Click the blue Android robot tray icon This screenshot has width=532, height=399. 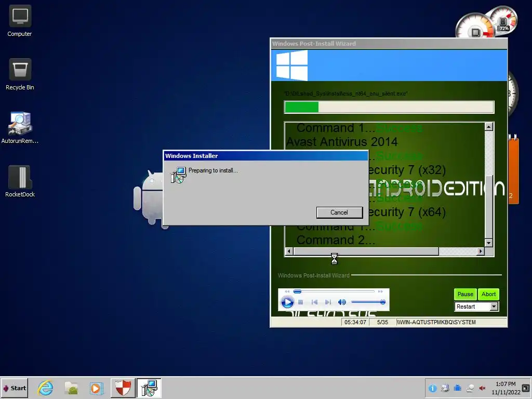tap(457, 388)
